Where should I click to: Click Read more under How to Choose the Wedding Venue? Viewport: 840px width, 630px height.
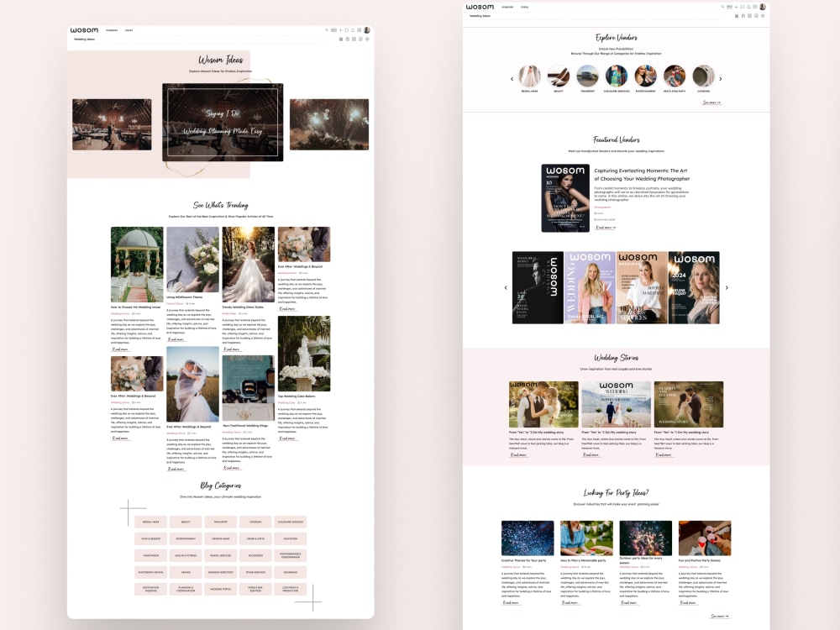click(120, 349)
